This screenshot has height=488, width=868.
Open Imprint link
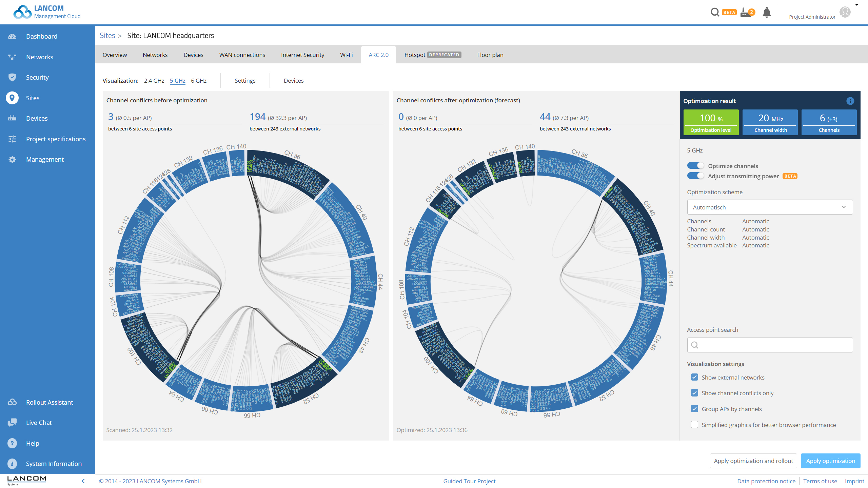(854, 481)
